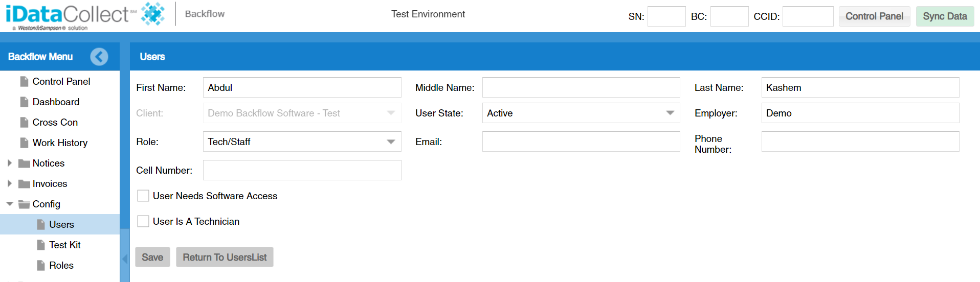Image resolution: width=980 pixels, height=282 pixels.
Task: Click the Test Environment label
Action: [428, 14]
